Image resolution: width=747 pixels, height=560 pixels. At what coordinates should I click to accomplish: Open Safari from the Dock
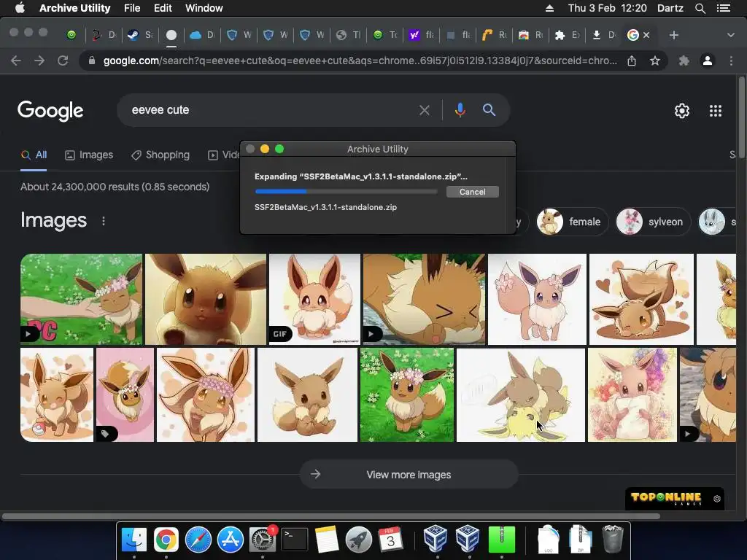coord(198,540)
